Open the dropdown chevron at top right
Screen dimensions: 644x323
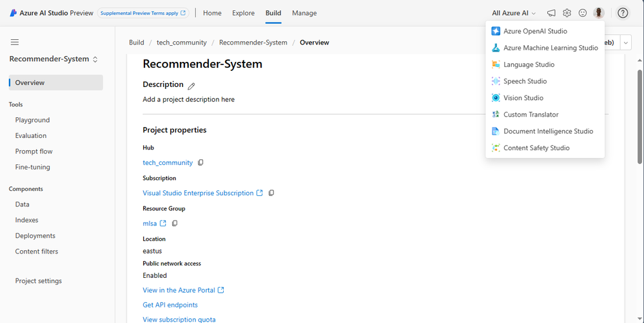pos(626,43)
